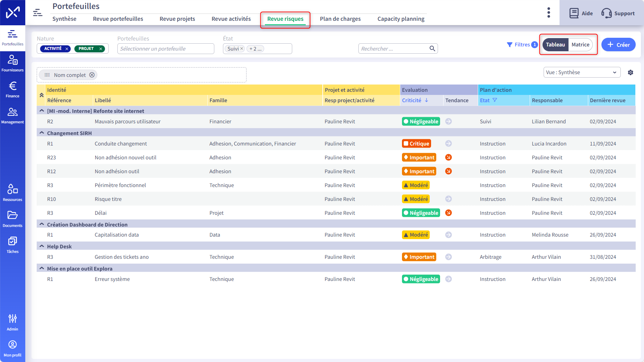Screen dimensions: 644x362
Task: Sort by the Responsable column header
Action: pos(547,100)
